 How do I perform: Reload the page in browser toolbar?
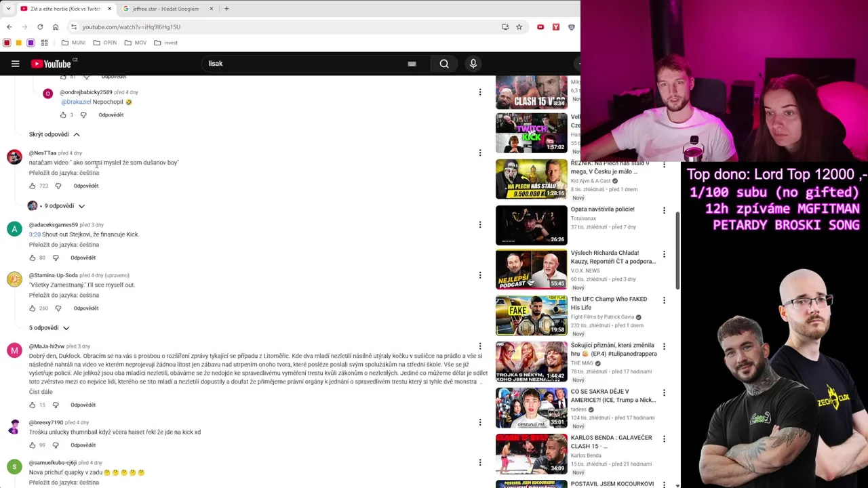(40, 27)
